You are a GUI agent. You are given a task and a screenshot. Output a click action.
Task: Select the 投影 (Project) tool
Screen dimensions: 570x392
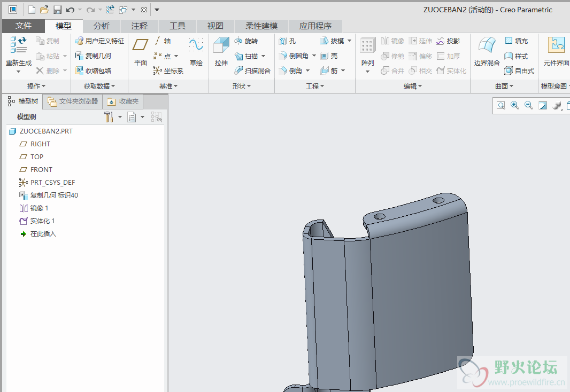[x=448, y=41]
